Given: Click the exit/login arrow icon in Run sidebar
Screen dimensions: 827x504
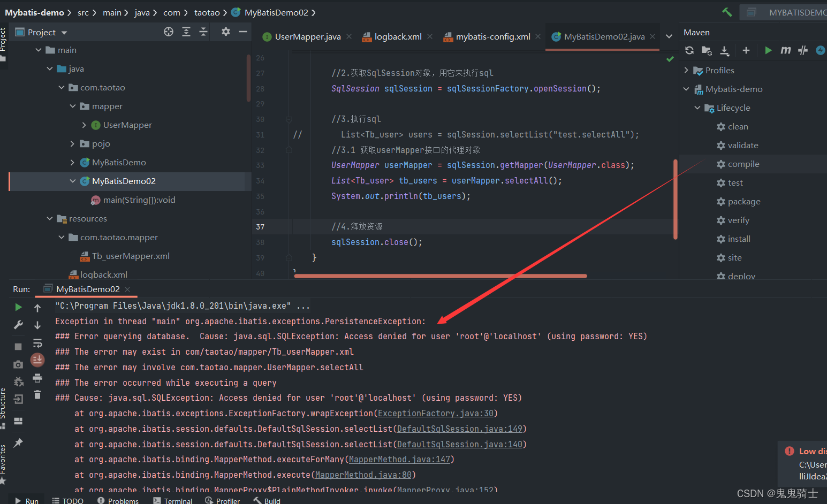Looking at the screenshot, I should [18, 399].
